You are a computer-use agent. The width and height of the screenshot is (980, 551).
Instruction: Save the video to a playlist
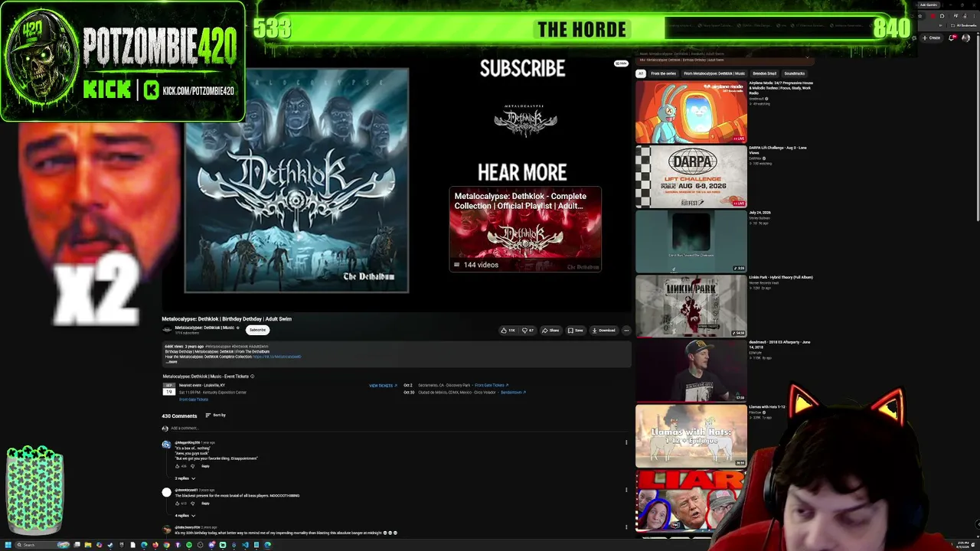[x=575, y=331]
